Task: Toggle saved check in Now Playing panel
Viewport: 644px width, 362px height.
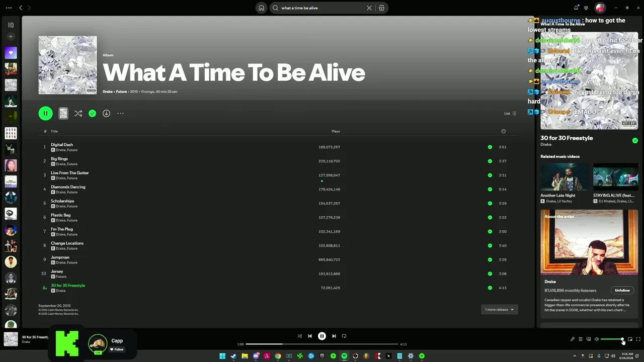Action: click(x=635, y=141)
